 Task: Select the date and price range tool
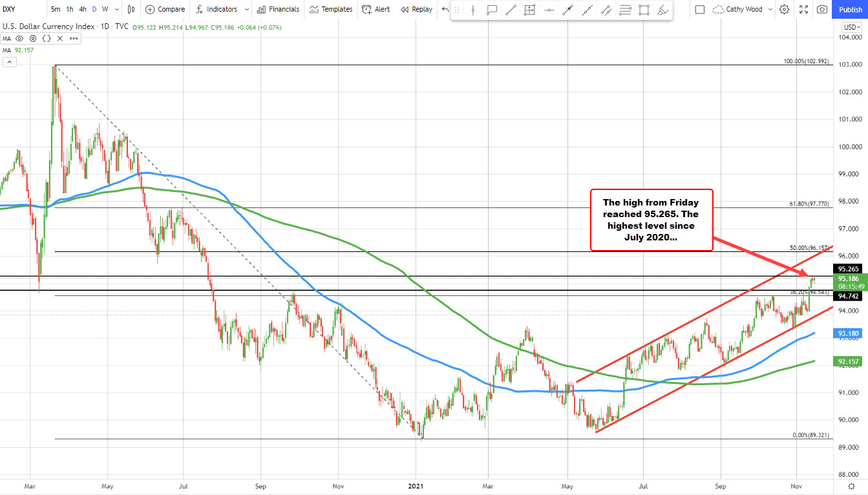click(530, 10)
